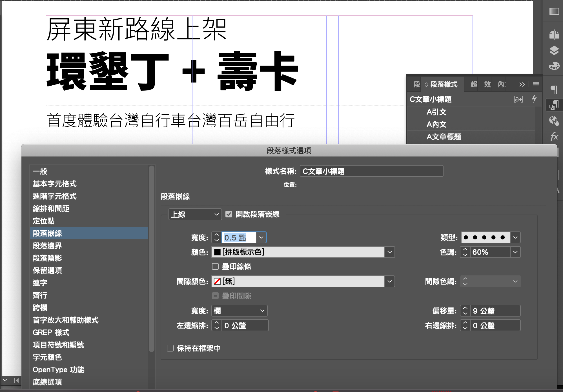
Task: Select 段落邊界 in the options list
Action: (x=47, y=246)
